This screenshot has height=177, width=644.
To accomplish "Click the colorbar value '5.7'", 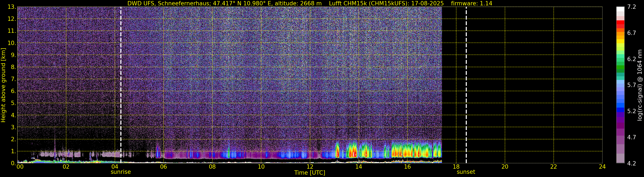I will click(632, 85).
